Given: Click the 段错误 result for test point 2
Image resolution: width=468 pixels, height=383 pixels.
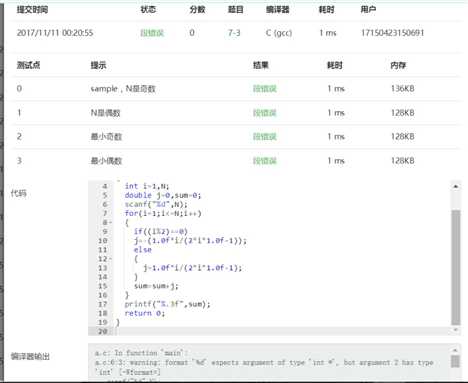Looking at the screenshot, I should [265, 136].
